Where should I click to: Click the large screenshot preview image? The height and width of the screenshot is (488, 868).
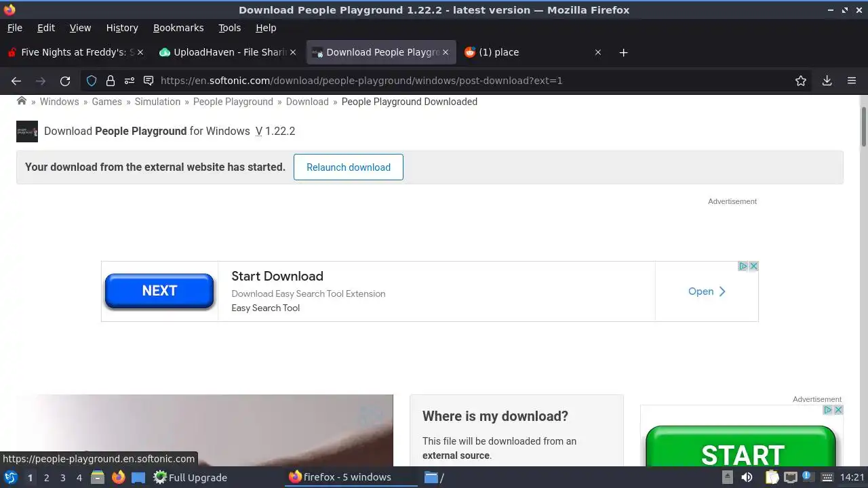click(x=205, y=430)
